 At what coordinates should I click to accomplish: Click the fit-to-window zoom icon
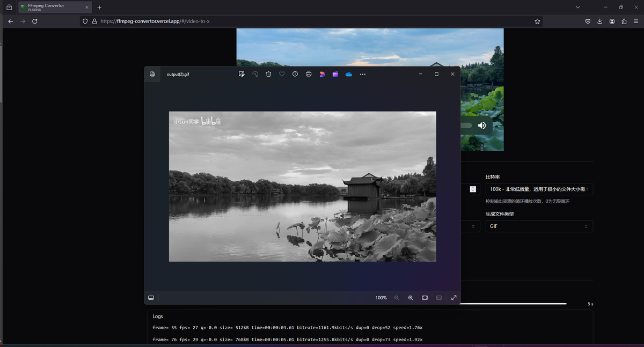[425, 298]
